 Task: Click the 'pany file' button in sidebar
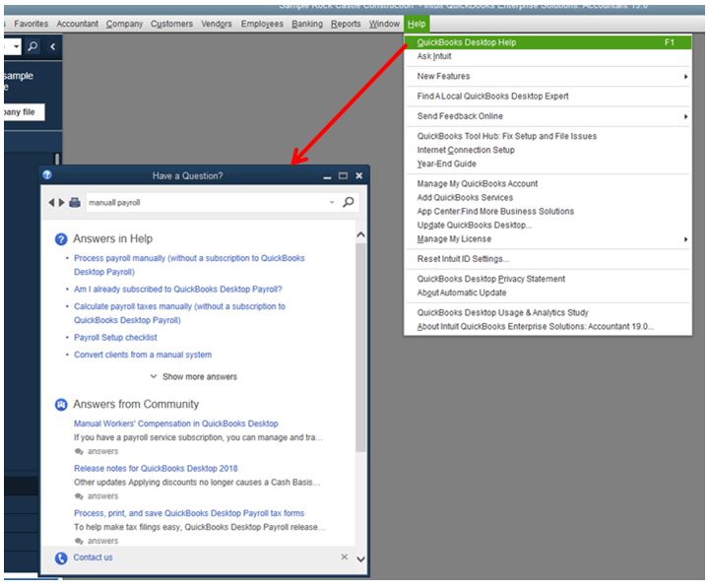(24, 112)
